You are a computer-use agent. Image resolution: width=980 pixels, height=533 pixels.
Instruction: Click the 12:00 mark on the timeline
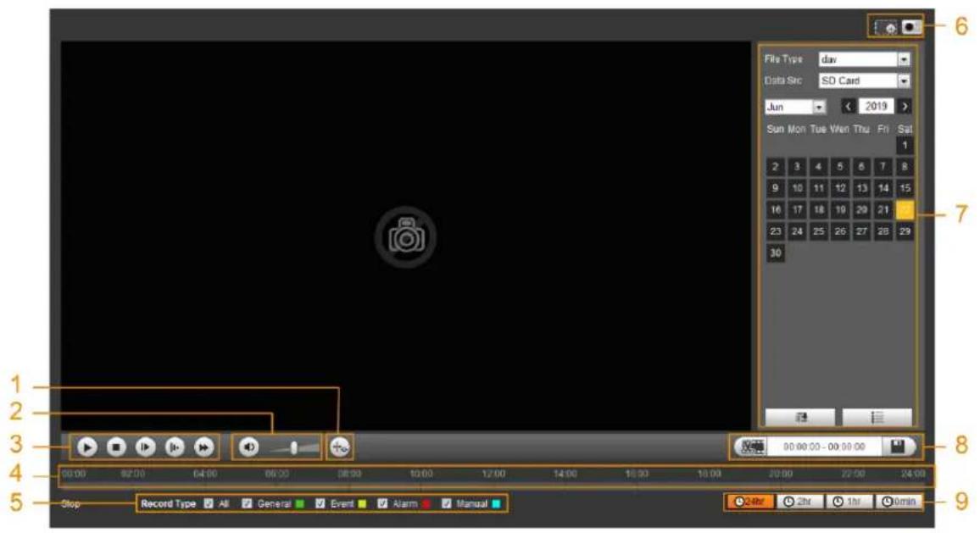(493, 475)
